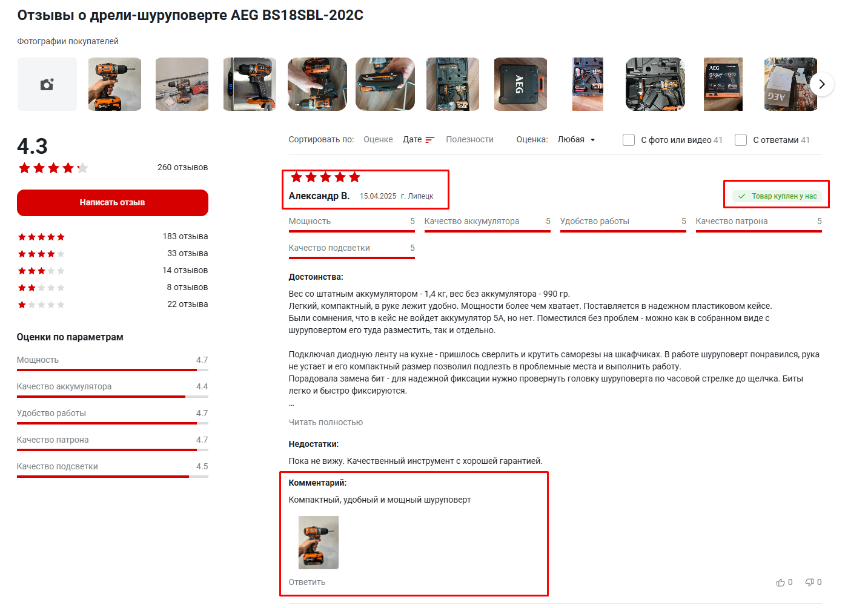The image size is (868, 608).
Task: Sort reviews by Полезности
Action: point(469,139)
